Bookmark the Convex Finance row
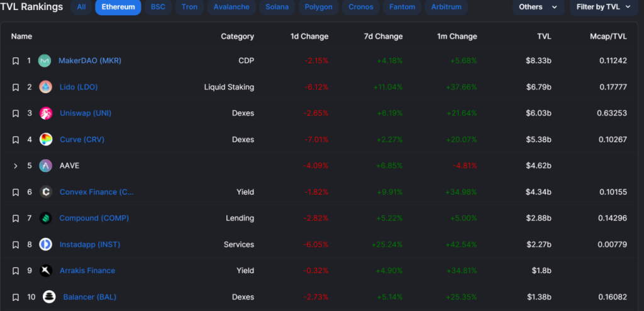Viewport: 644px width, 311px height. [x=16, y=192]
